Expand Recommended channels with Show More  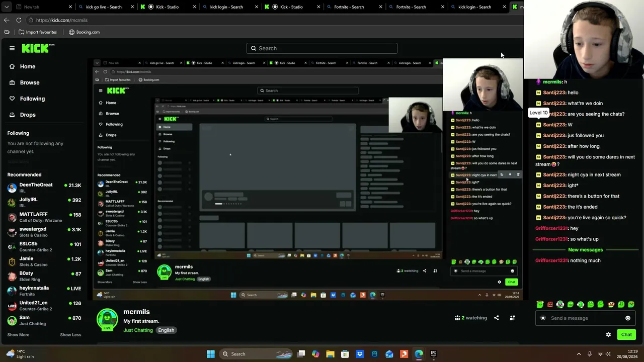(18, 335)
